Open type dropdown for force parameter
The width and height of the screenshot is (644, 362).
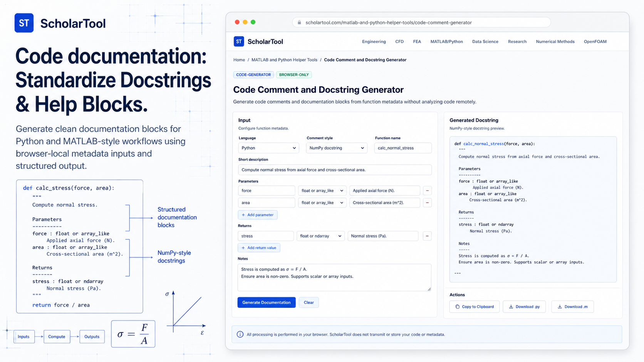[322, 191]
